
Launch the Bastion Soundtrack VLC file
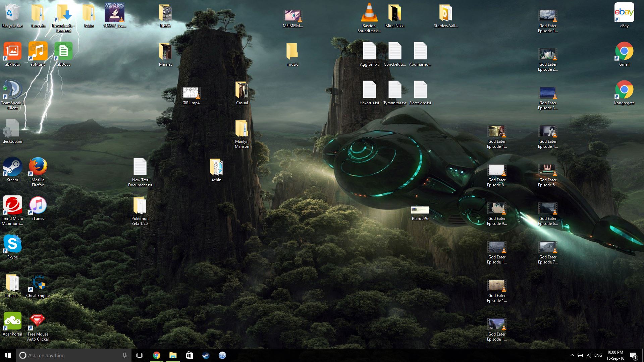click(369, 18)
